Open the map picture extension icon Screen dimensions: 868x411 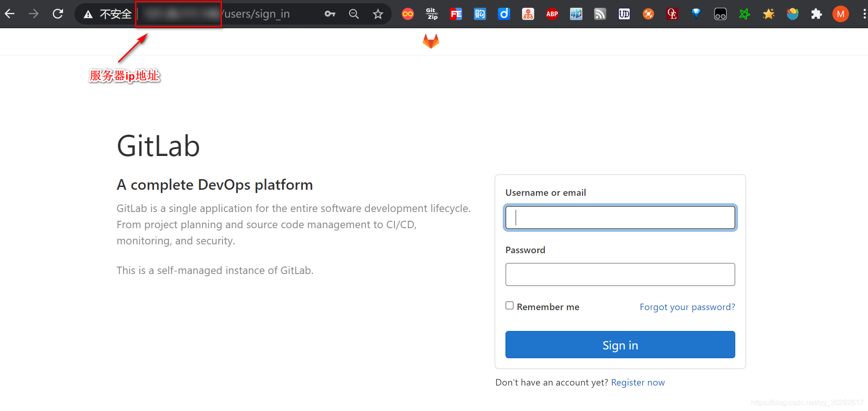(576, 14)
